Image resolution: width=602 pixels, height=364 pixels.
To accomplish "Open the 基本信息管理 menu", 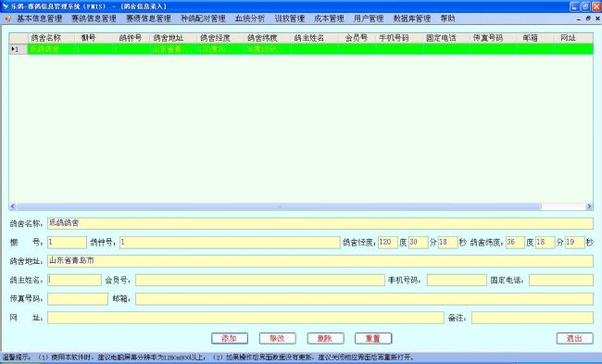I will click(39, 18).
